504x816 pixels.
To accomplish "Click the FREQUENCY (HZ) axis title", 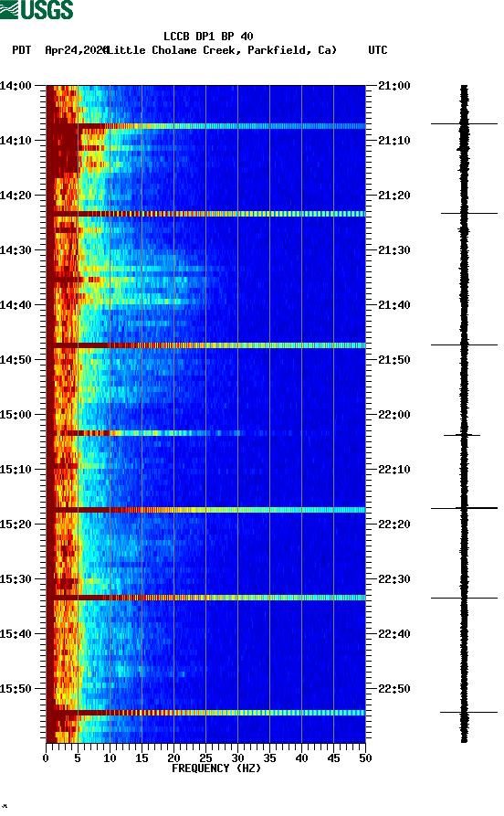I will click(x=216, y=768).
